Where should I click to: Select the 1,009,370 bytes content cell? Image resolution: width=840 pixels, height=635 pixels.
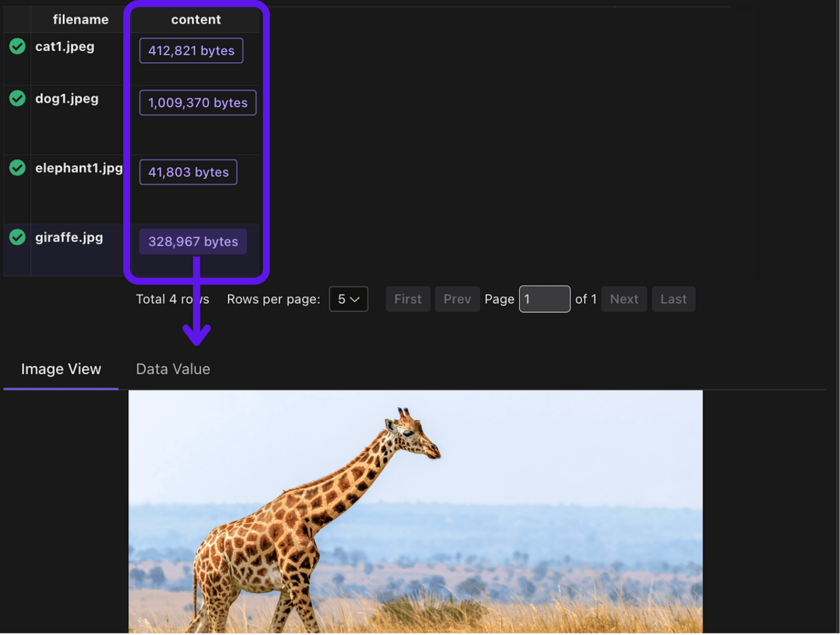click(198, 103)
